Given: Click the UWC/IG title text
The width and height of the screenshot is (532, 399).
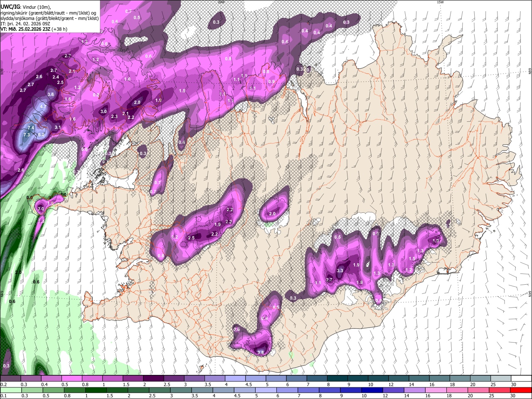Looking at the screenshot, I should point(10,7).
